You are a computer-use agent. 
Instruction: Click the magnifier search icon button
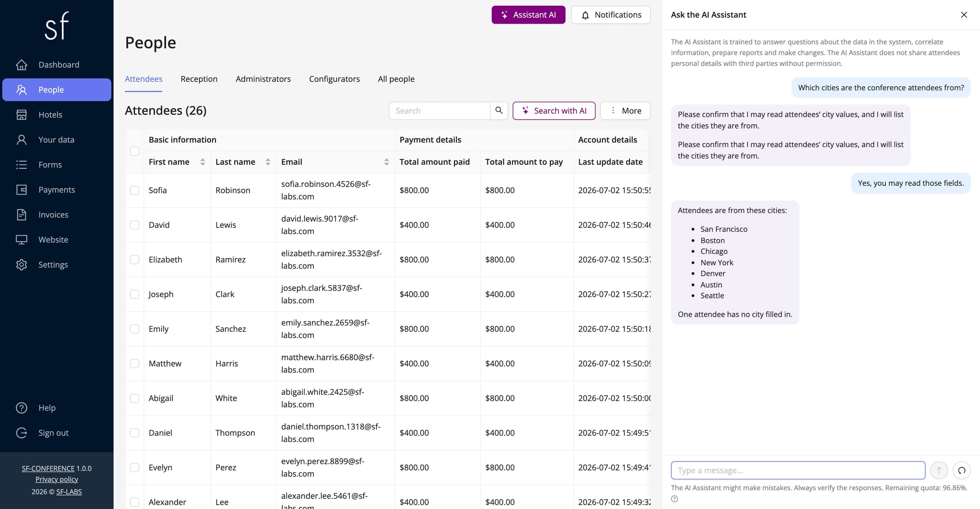(499, 111)
